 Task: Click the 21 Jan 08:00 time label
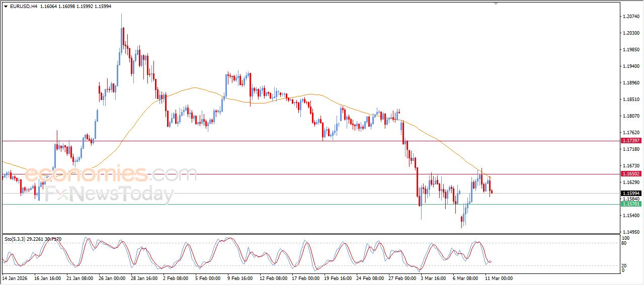pyautogui.click(x=80, y=277)
